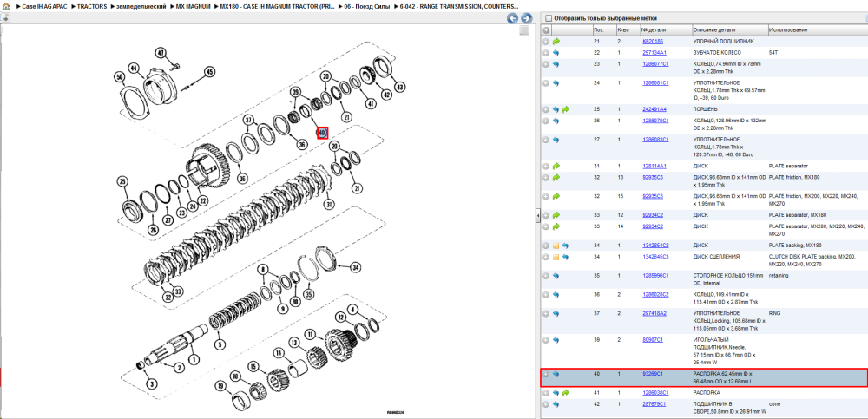Select callout 47 in the diagram
The height and width of the screenshot is (419, 868).
[161, 53]
